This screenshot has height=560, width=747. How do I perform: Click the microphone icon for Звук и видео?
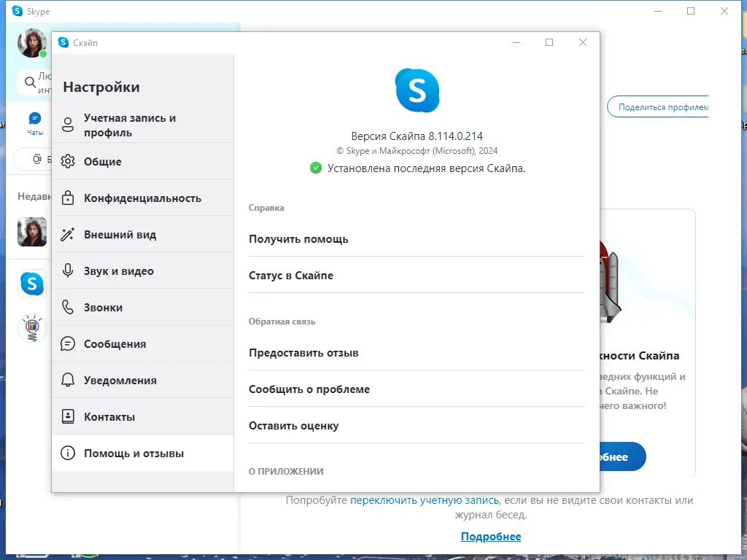tap(68, 271)
